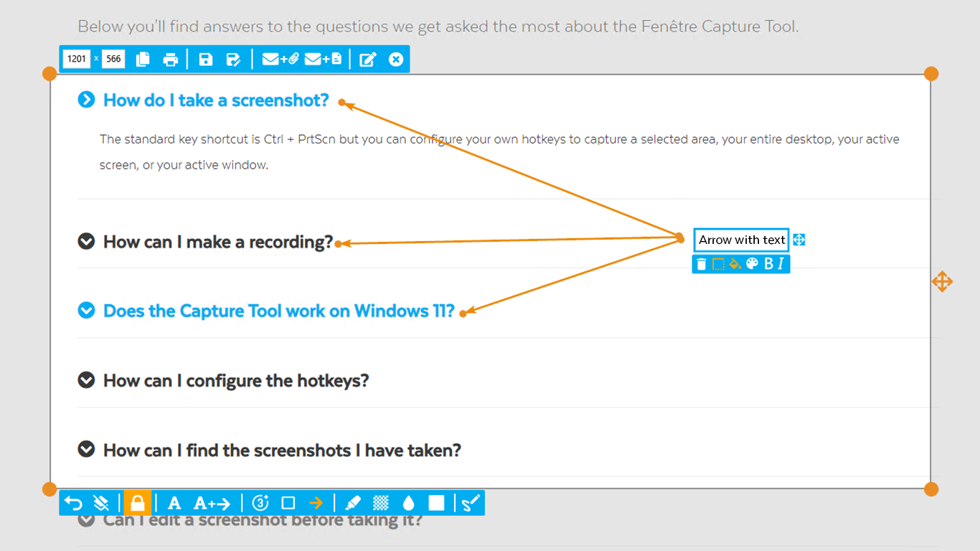Open the fill bucket color option

tap(735, 264)
